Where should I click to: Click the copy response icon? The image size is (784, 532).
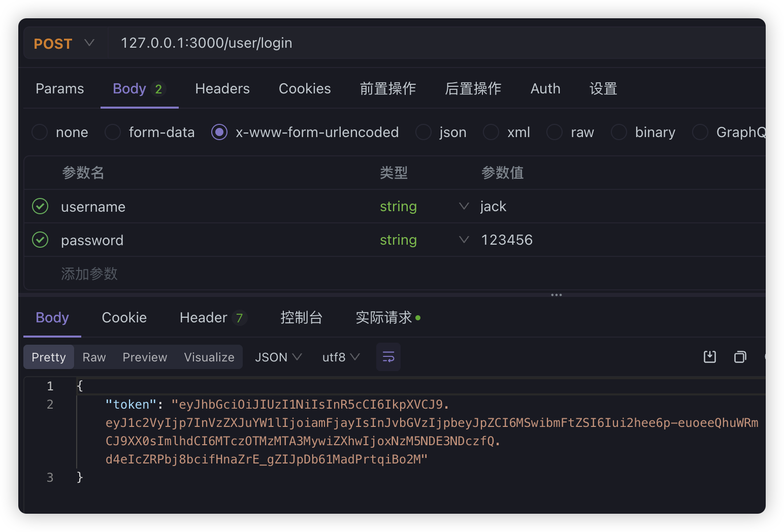[x=740, y=357]
